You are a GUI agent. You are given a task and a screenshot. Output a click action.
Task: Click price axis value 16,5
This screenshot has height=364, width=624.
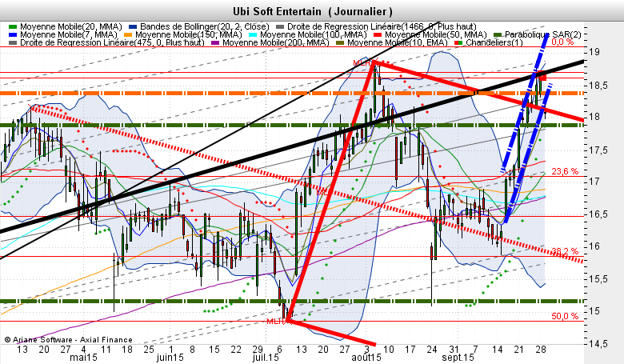tap(598, 214)
